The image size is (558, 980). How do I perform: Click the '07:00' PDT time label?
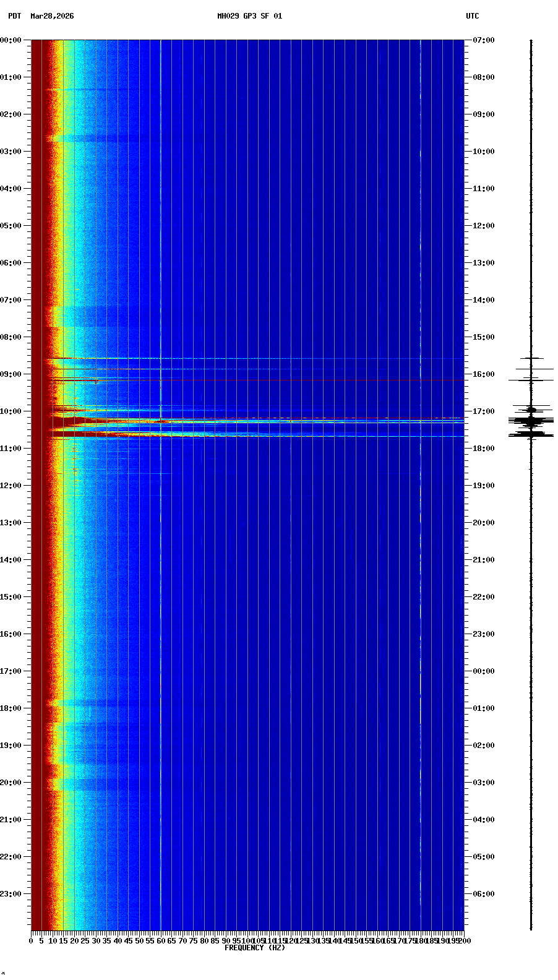pyautogui.click(x=11, y=300)
